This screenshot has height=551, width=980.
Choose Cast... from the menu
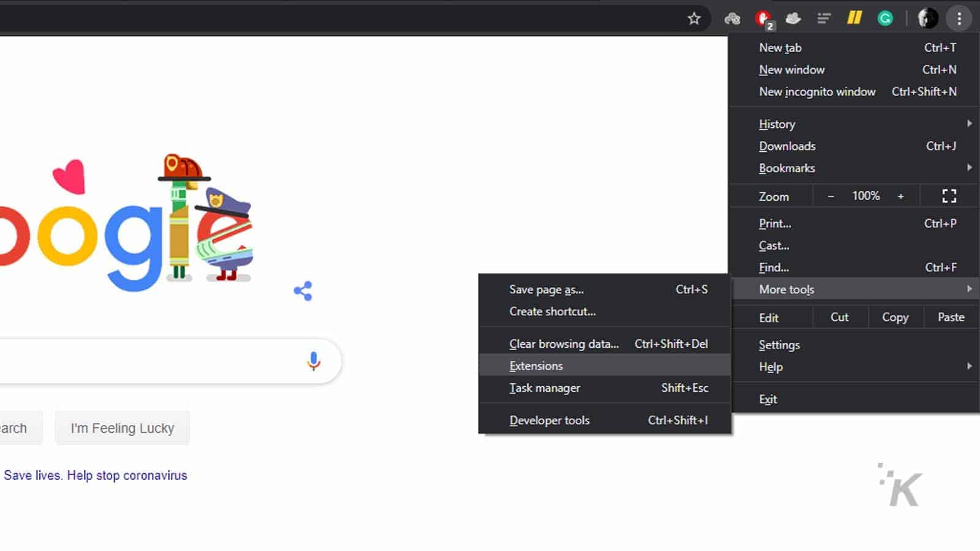(x=854, y=246)
